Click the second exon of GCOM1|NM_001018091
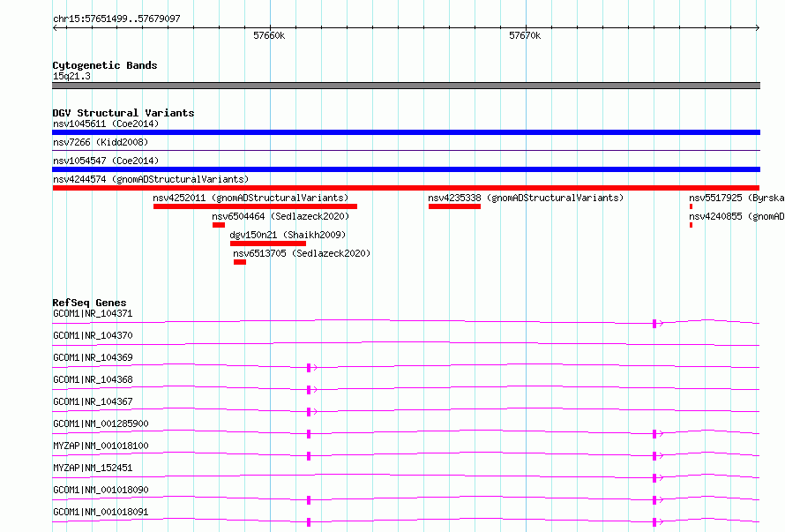Viewport: 785px width, 532px height. point(654,522)
